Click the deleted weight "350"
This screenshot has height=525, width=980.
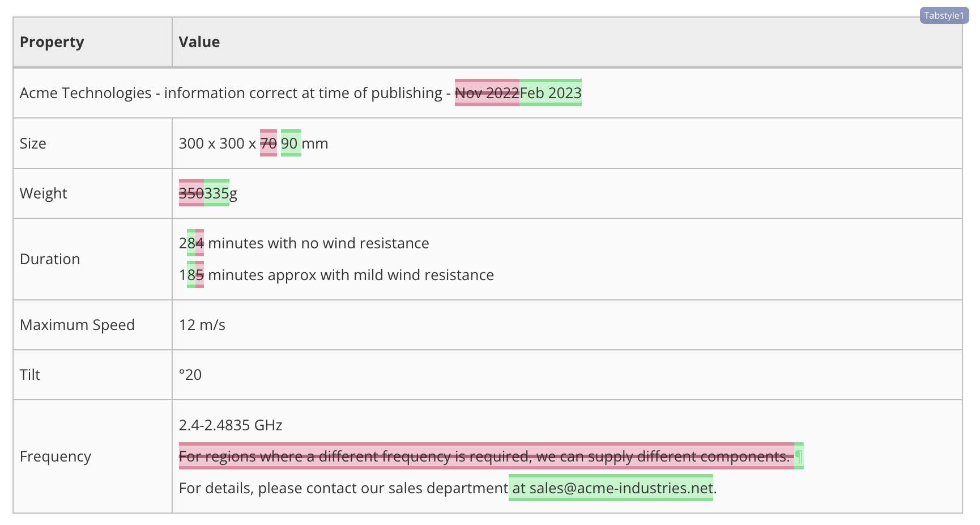[x=191, y=193]
